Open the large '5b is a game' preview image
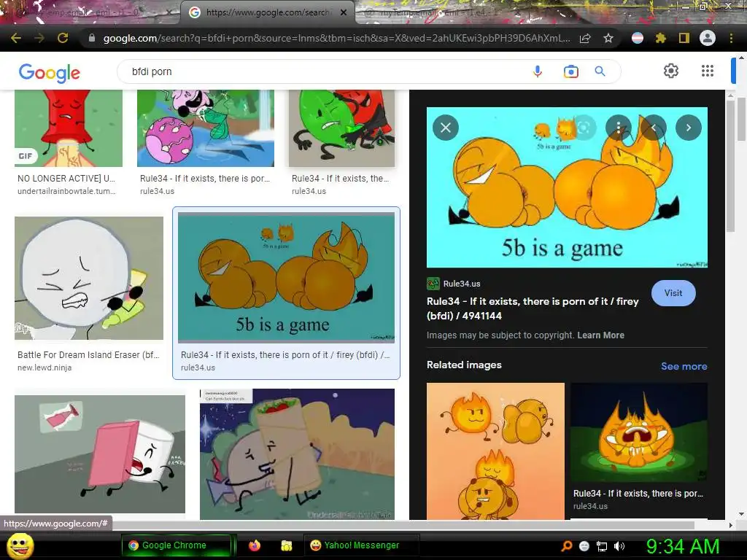The width and height of the screenshot is (747, 560). pyautogui.click(x=567, y=187)
